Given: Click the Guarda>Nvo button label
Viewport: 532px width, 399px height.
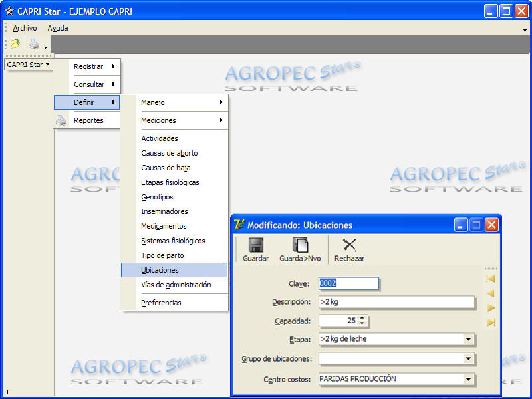Looking at the screenshot, I should 300,259.
